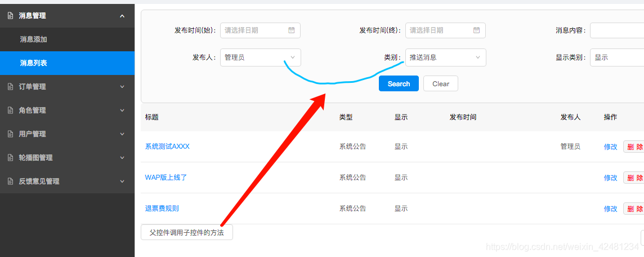
Task: Click the 订单管理 document icon
Action: tap(11, 87)
